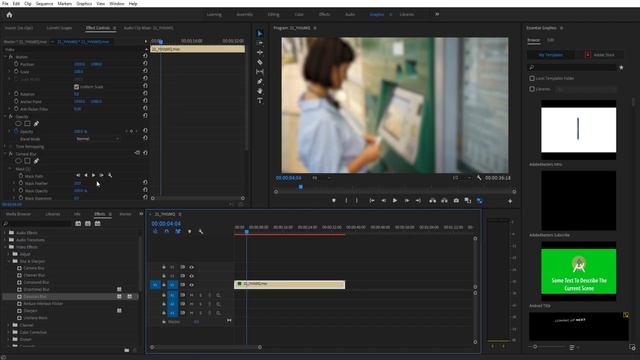Click the My Templates button

[551, 55]
